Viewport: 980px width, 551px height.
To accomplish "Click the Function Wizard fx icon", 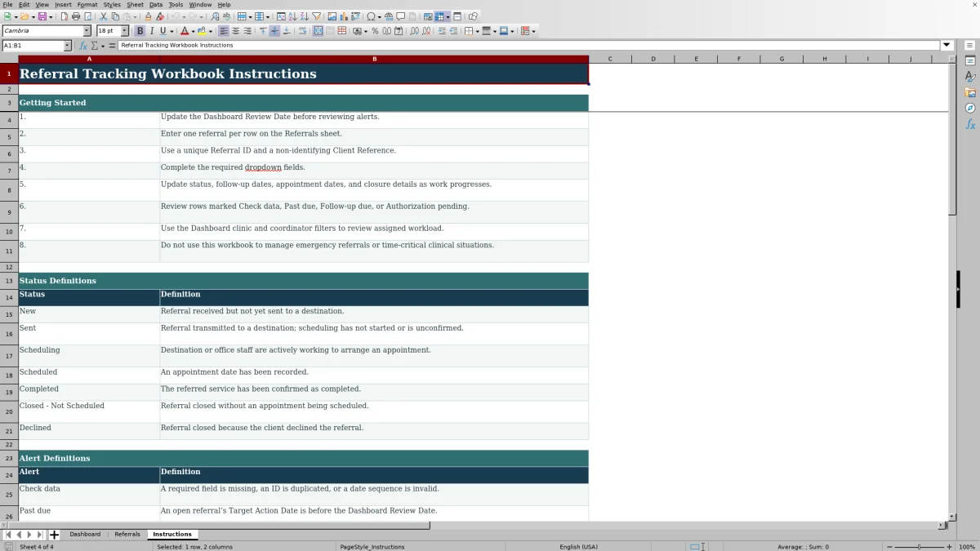I will (83, 46).
